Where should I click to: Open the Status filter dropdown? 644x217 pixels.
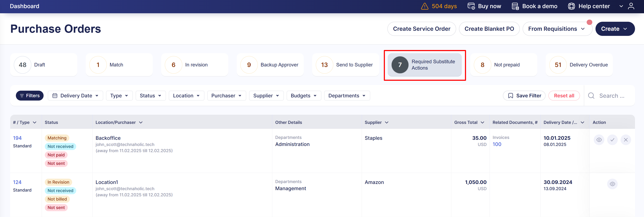click(151, 96)
